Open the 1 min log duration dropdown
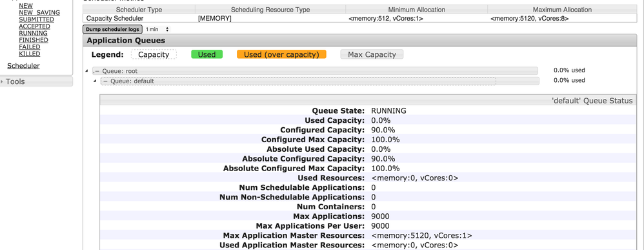 coord(157,30)
